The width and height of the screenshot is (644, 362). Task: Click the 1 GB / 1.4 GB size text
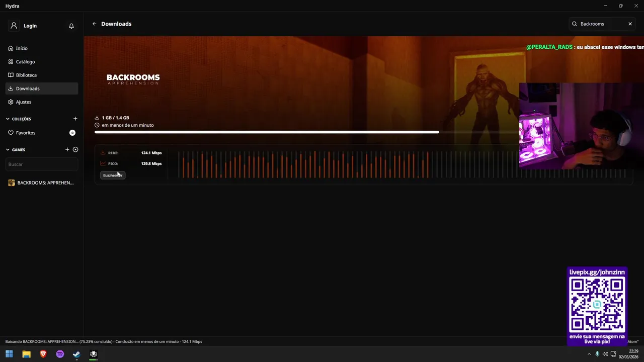tap(116, 118)
